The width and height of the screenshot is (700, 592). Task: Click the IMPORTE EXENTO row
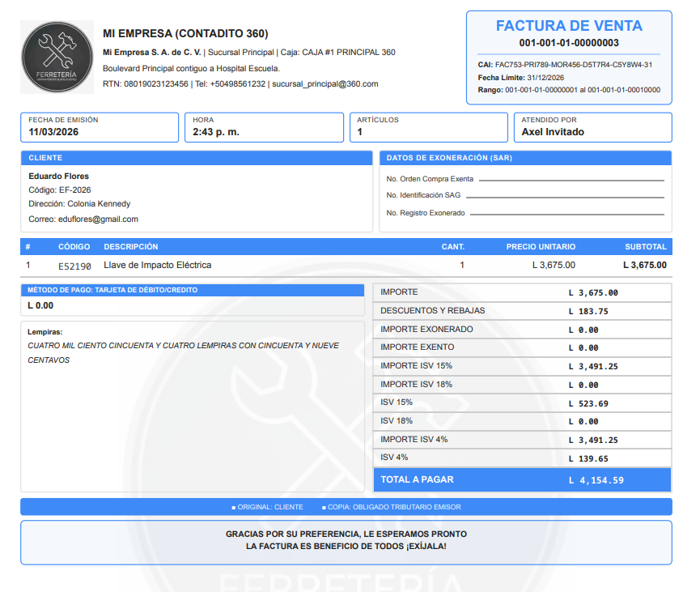click(522, 347)
